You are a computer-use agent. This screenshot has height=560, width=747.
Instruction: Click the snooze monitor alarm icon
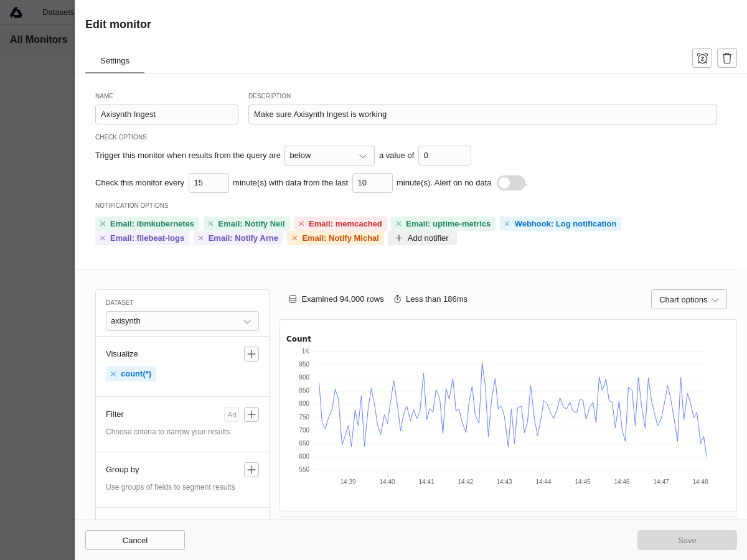702,58
